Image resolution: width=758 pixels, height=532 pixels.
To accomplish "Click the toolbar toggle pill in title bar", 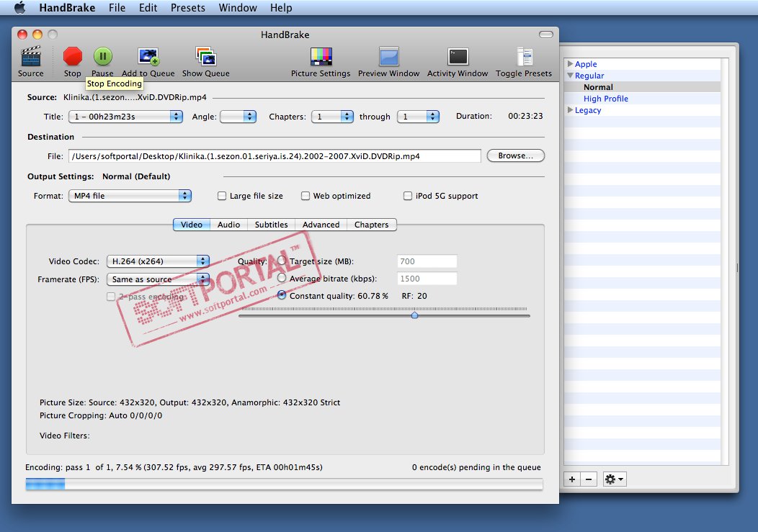I will click(545, 35).
